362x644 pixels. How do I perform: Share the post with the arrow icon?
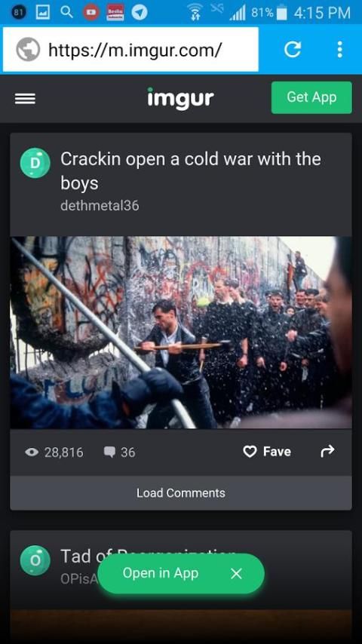[327, 452]
